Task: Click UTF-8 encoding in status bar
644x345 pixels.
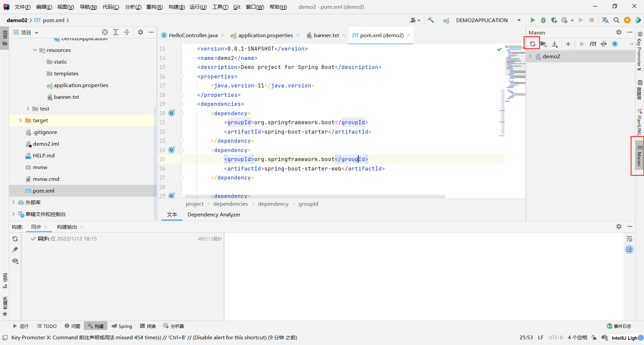Action: [555, 338]
